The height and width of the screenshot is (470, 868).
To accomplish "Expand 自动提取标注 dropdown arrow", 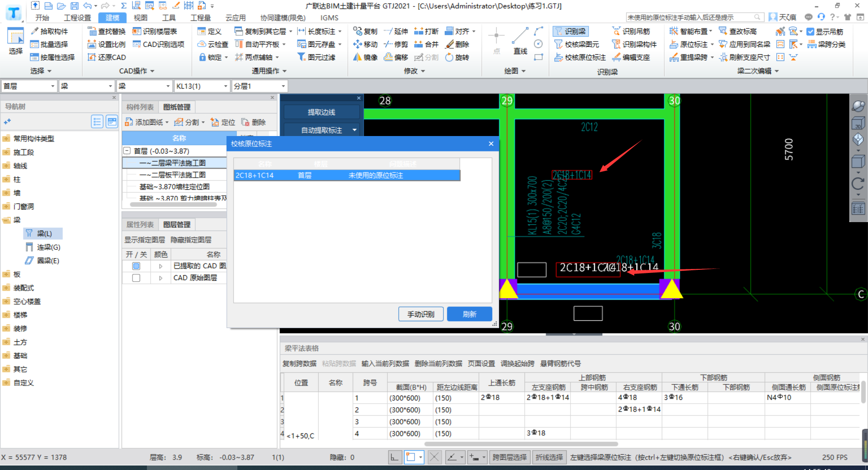I will [354, 130].
